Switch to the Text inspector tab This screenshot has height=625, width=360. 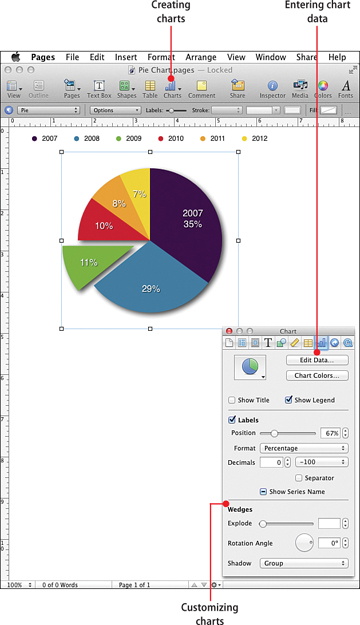click(x=268, y=342)
